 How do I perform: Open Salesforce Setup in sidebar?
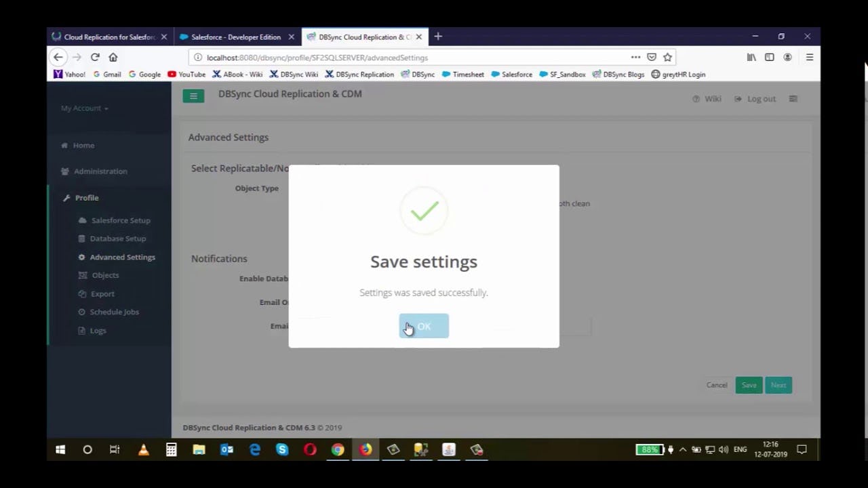point(121,220)
